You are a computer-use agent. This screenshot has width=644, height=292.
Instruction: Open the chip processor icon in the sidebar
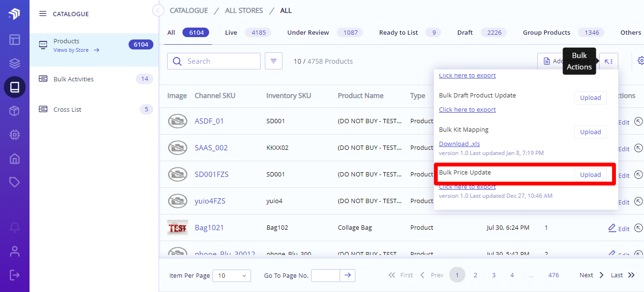point(15,135)
